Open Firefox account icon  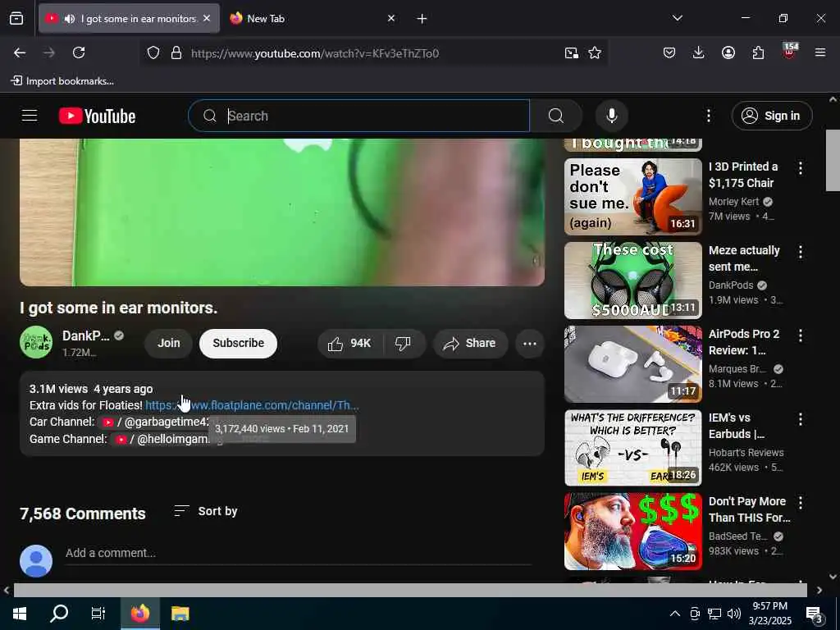[728, 52]
